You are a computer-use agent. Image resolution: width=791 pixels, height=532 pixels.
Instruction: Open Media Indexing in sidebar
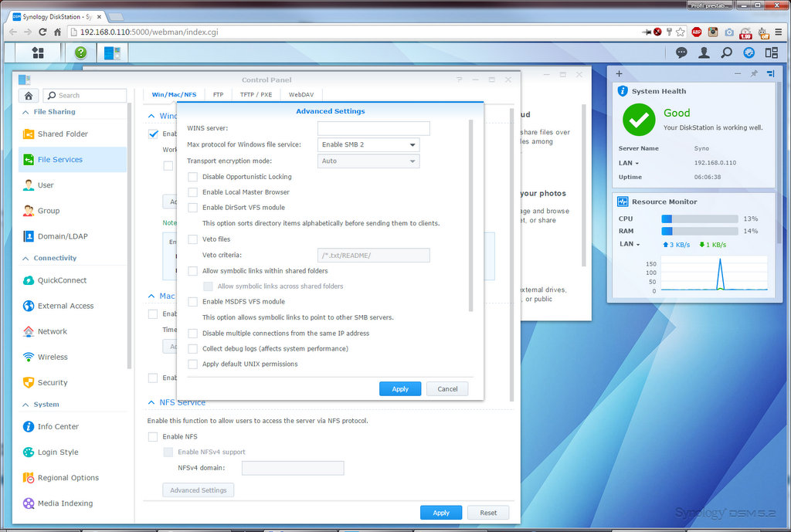(73, 503)
